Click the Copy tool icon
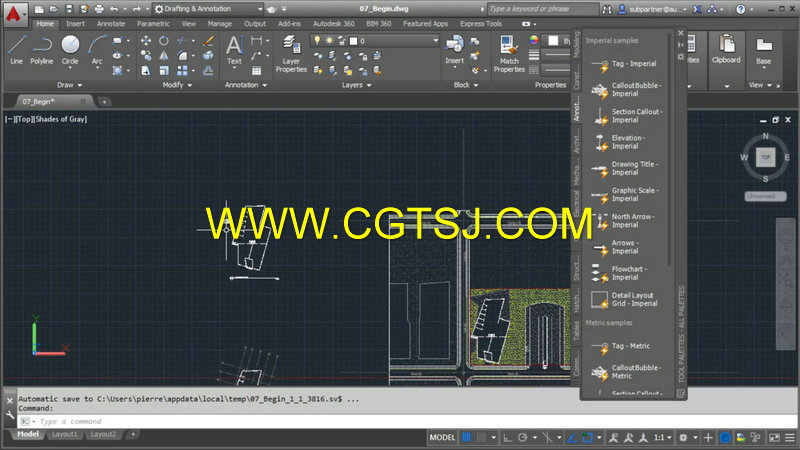 146,56
